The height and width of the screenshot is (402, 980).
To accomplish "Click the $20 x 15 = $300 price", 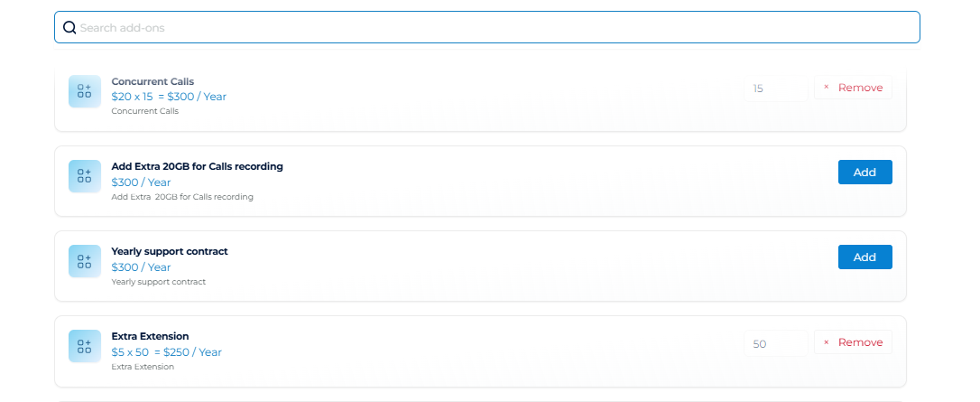I will [x=169, y=97].
